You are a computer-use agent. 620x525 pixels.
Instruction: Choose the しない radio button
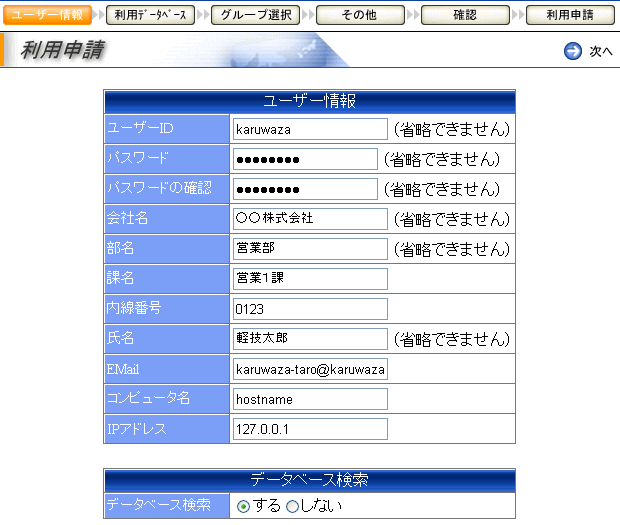tap(292, 506)
